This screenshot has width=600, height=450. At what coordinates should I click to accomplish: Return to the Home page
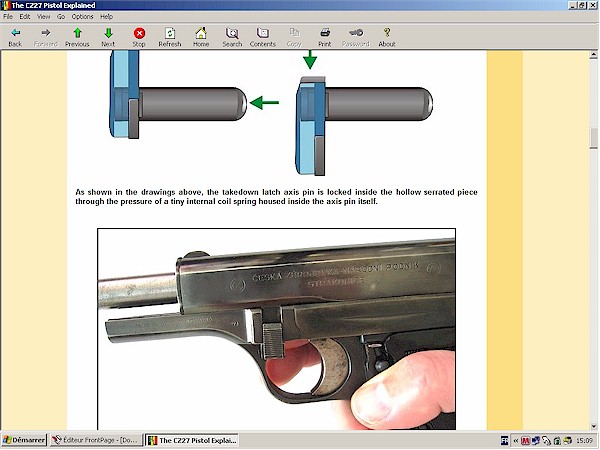201,38
